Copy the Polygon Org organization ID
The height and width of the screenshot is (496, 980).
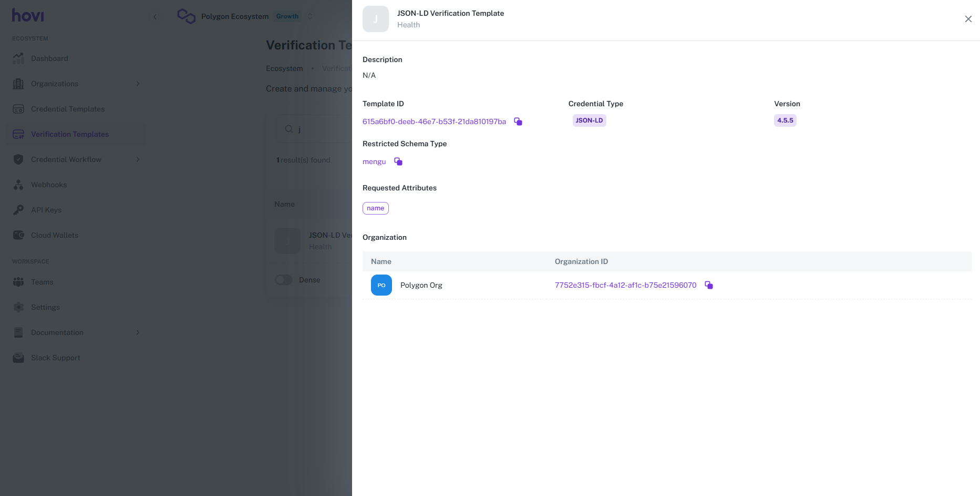pos(709,285)
